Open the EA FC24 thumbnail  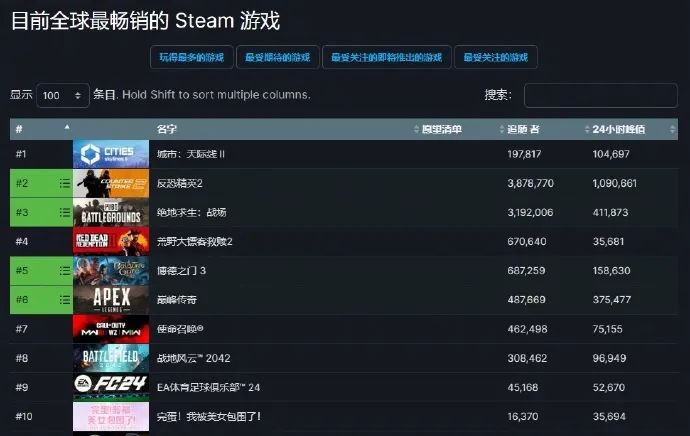pyautogui.click(x=111, y=387)
